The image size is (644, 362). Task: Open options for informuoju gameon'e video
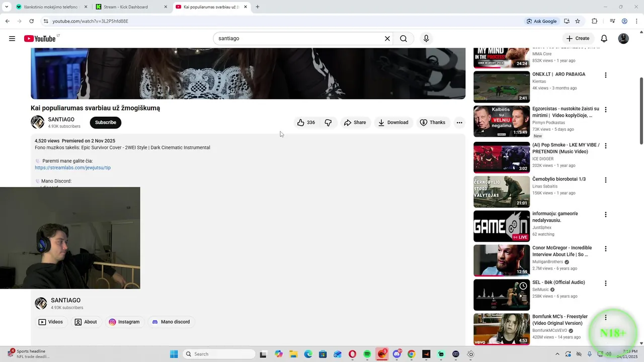[606, 215]
